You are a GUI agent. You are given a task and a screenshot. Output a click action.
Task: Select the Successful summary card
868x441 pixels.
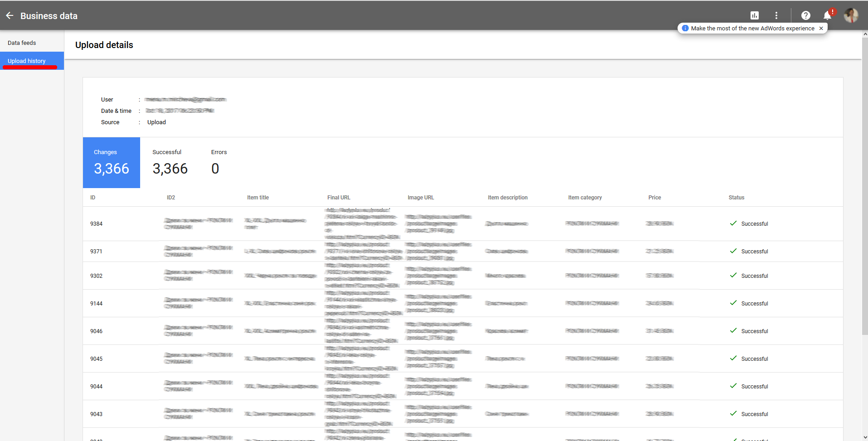tap(170, 162)
